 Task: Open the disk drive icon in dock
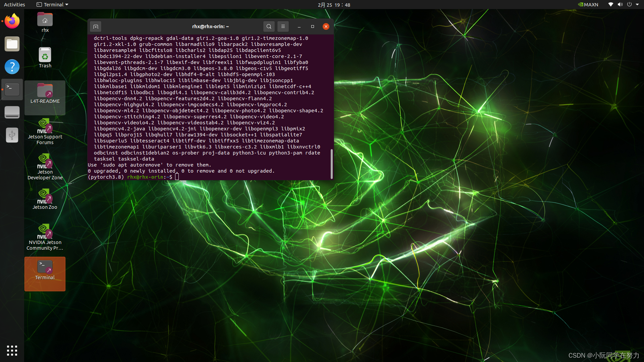tap(12, 112)
